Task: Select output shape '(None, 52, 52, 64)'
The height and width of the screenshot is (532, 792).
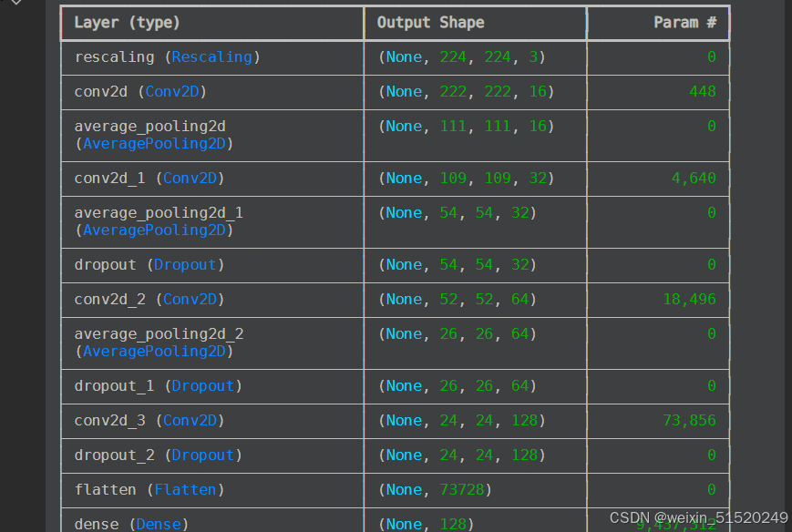Action: (x=458, y=300)
